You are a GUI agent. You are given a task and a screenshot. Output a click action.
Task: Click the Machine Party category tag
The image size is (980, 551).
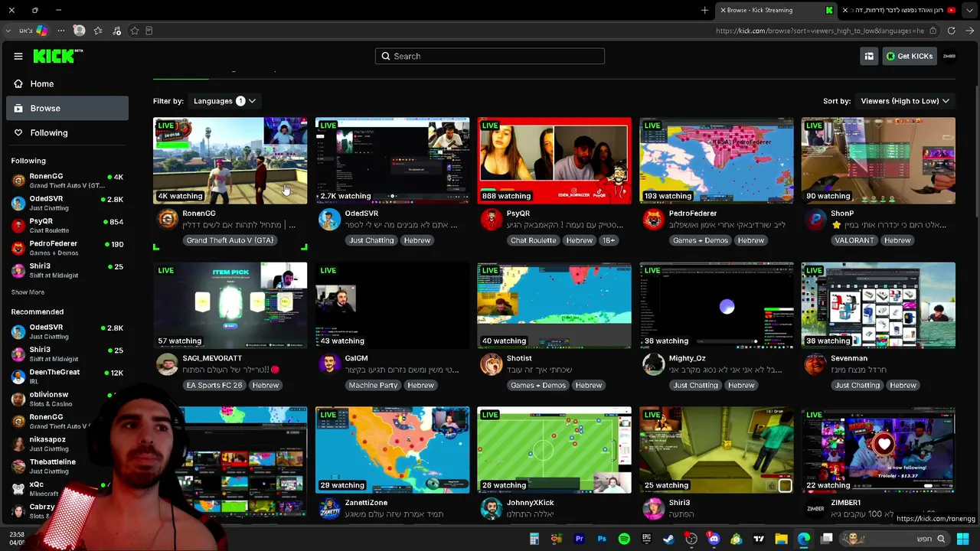373,385
